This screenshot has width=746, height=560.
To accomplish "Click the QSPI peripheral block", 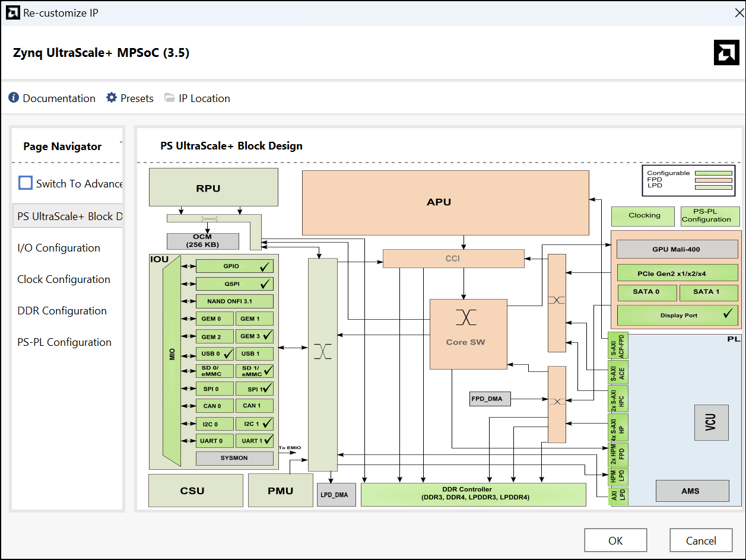I will 234,284.
